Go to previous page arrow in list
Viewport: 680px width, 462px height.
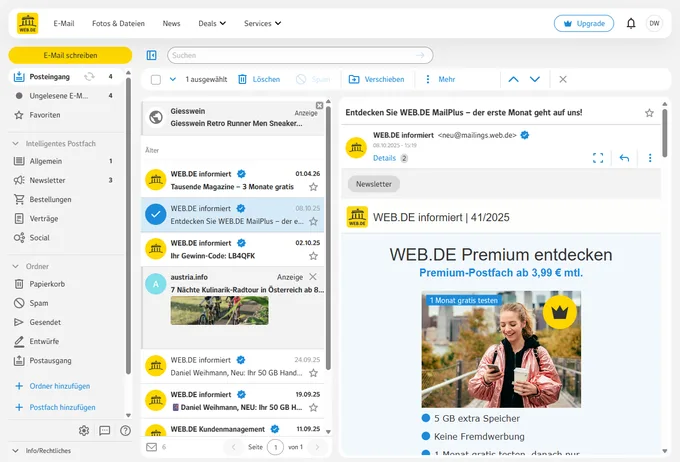[x=234, y=447]
